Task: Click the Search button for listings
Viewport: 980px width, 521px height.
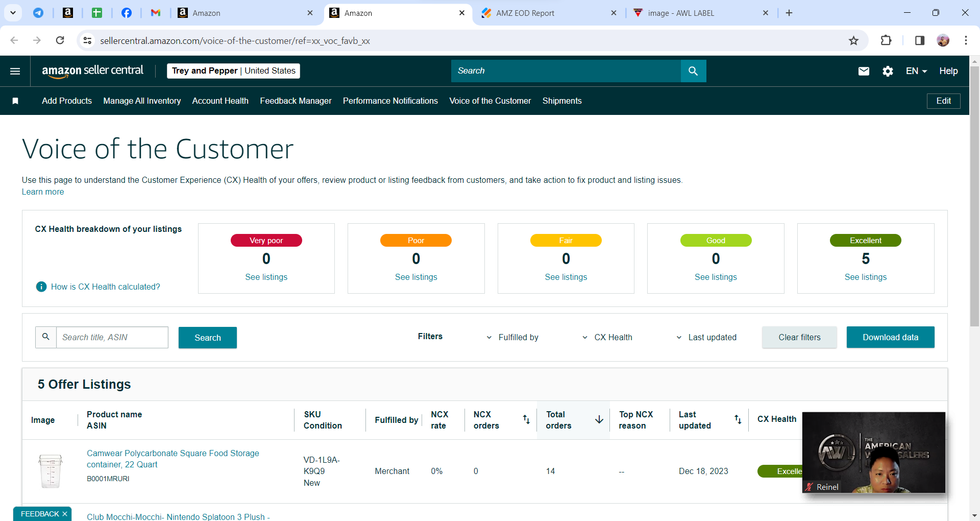Action: pyautogui.click(x=208, y=338)
